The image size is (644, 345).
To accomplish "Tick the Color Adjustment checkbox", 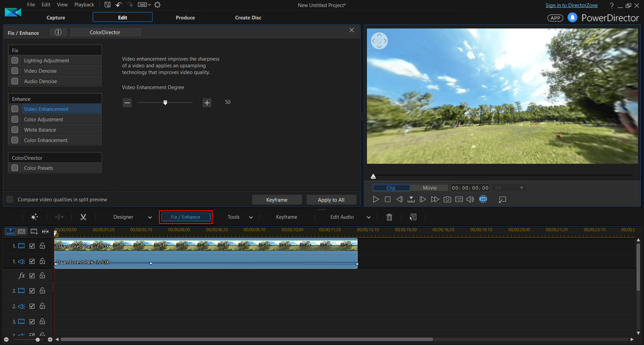I will 15,119.
